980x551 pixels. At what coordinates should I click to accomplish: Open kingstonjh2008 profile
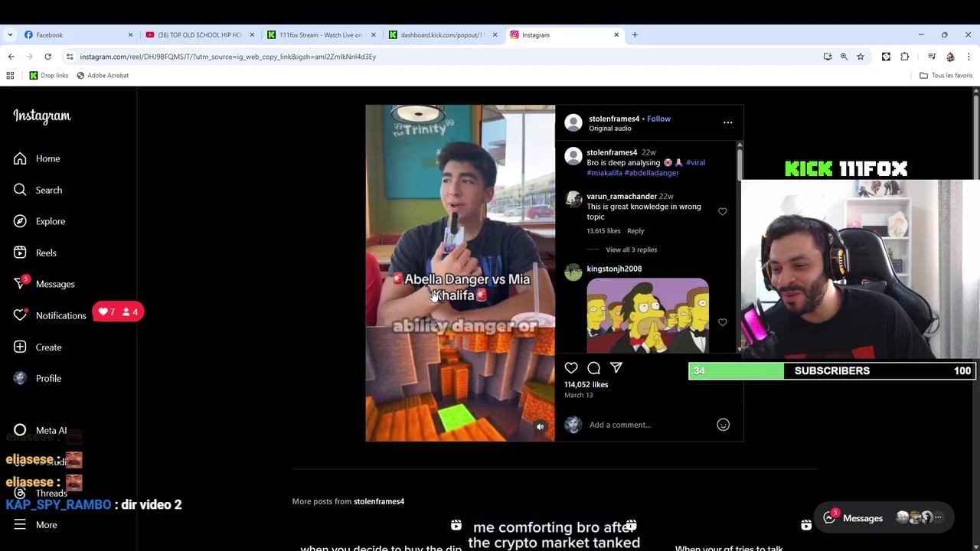(614, 269)
